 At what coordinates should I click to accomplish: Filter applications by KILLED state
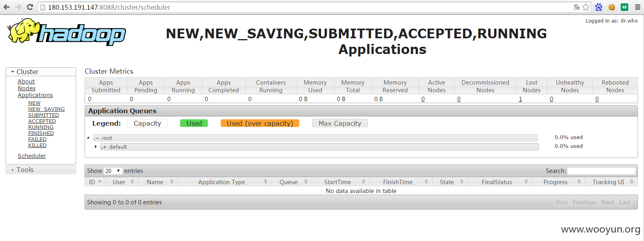click(37, 145)
